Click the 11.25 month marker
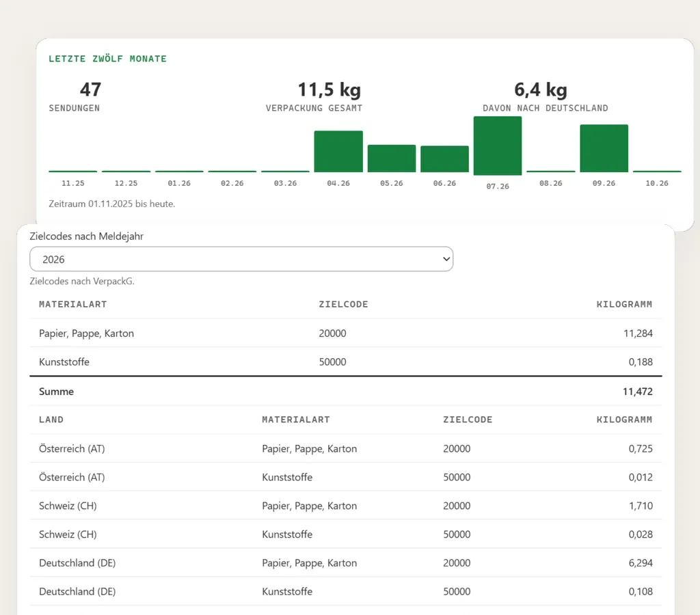 (72, 183)
